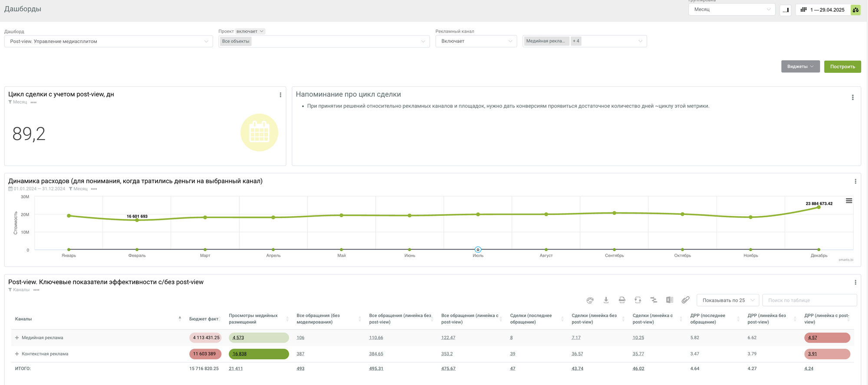Image resolution: width=868 pixels, height=385 pixels.
Task: Open the Виджеты menu
Action: [x=800, y=67]
